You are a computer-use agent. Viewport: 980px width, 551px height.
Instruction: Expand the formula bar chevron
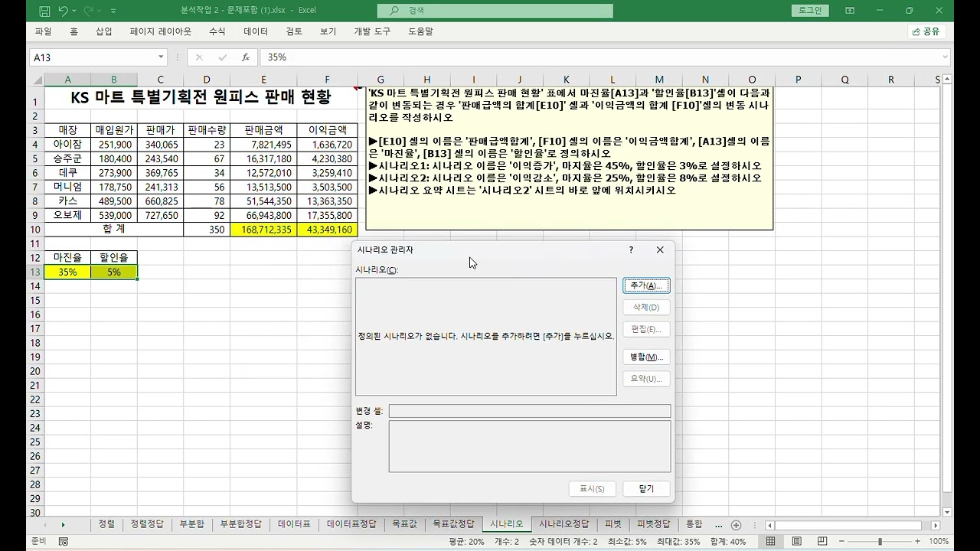(945, 57)
